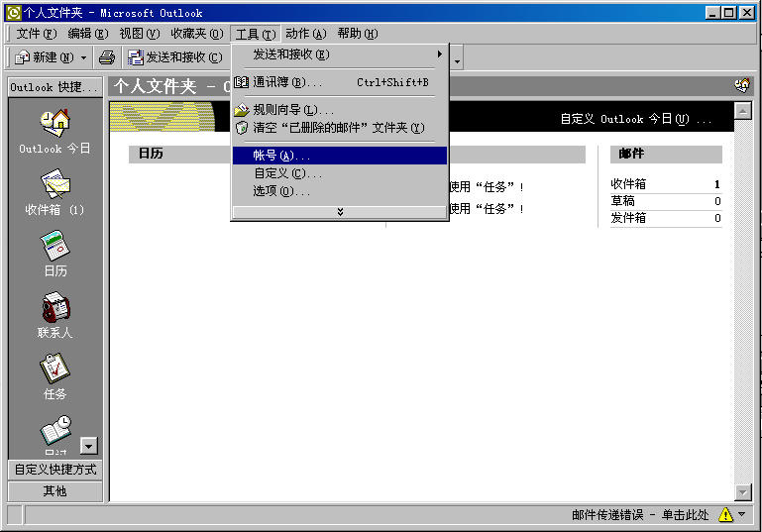Select 自定义 in the Tools menu
The width and height of the screenshot is (762, 532).
point(340,173)
